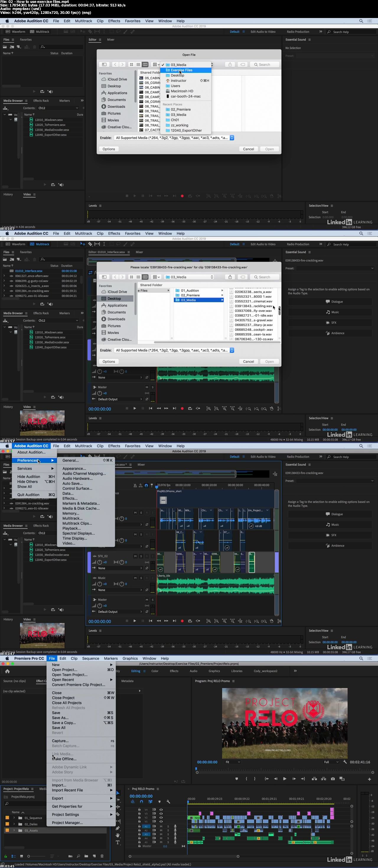
Task: Click Search field in Open File dialog
Action: click(264, 64)
